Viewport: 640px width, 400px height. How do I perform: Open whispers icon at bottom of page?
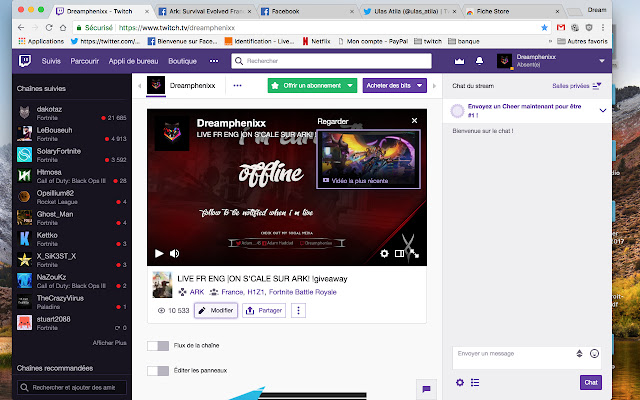tap(426, 389)
